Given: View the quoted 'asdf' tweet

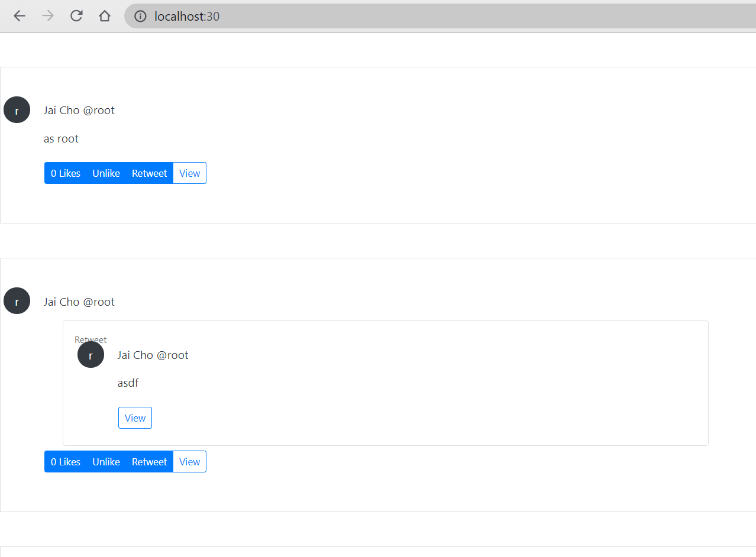Looking at the screenshot, I should pos(135,418).
